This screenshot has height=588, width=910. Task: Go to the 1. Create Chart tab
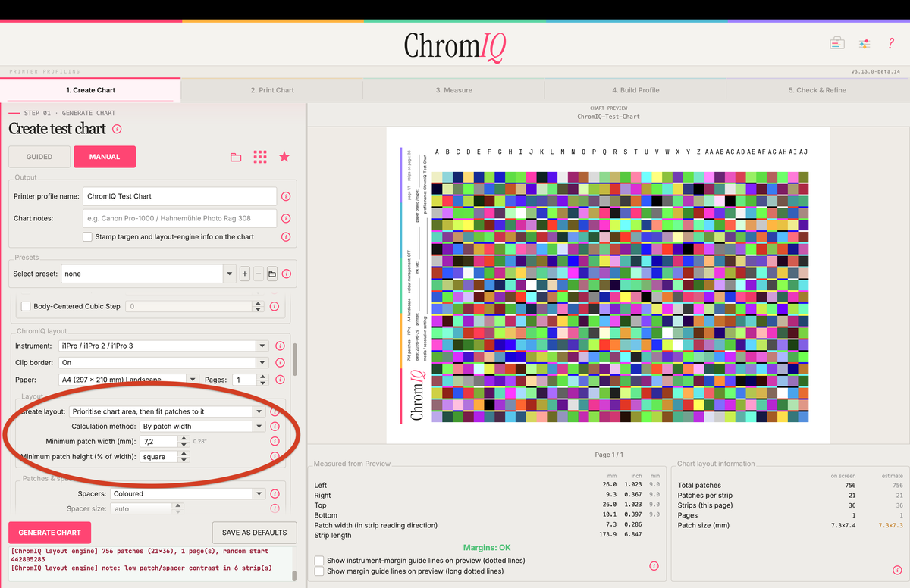point(90,90)
